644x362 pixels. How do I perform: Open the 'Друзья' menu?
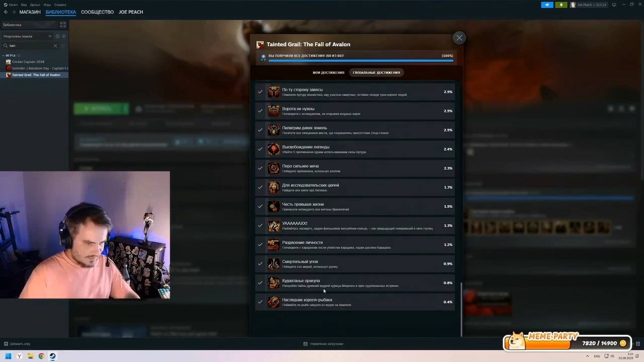35,5
